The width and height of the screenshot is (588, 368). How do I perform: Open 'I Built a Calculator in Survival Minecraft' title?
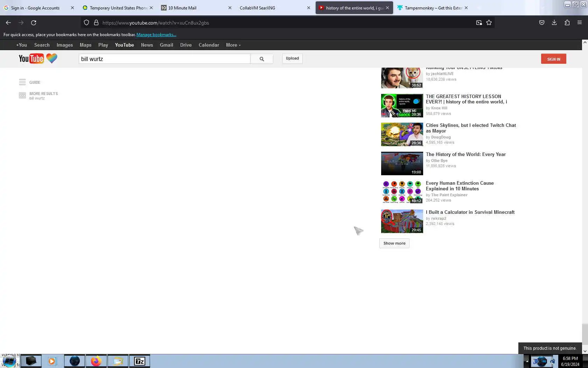click(470, 212)
